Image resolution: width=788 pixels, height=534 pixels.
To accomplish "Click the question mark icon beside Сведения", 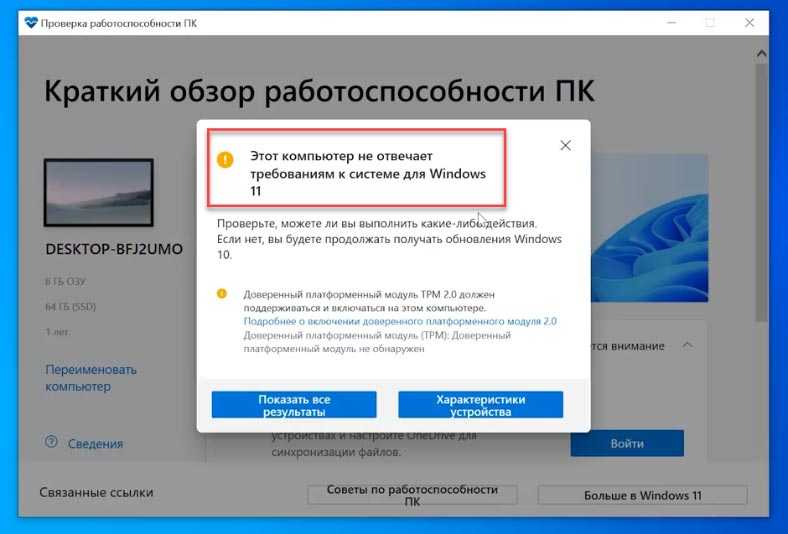I will click(x=51, y=442).
